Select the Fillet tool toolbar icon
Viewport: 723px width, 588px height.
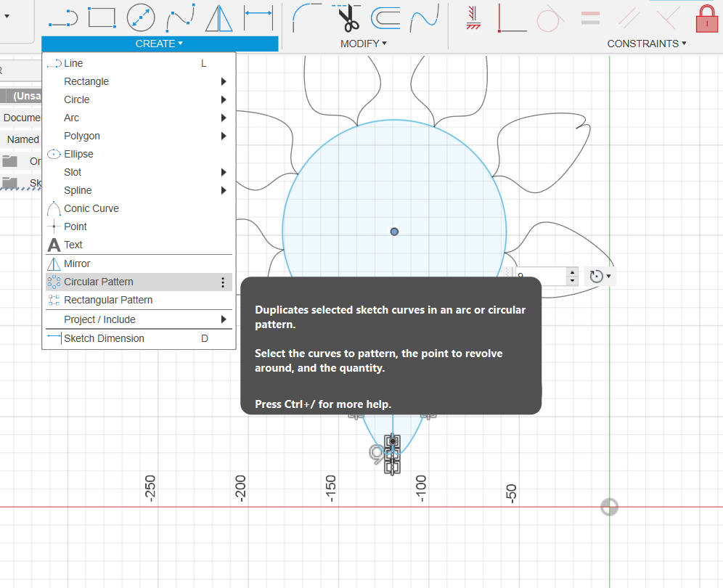click(x=307, y=18)
